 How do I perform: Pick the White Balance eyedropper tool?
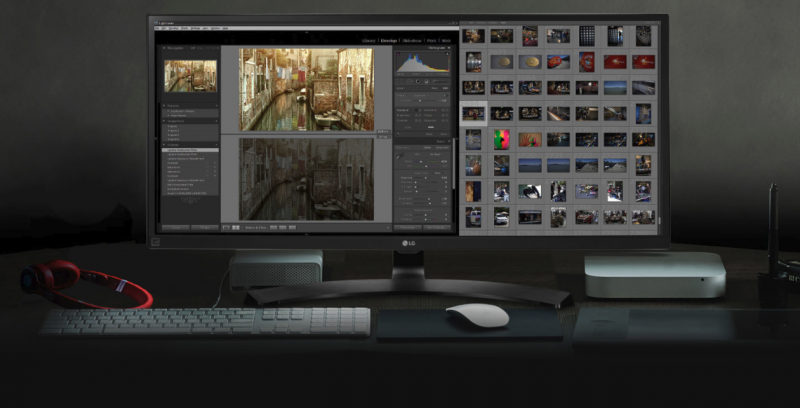(x=399, y=156)
